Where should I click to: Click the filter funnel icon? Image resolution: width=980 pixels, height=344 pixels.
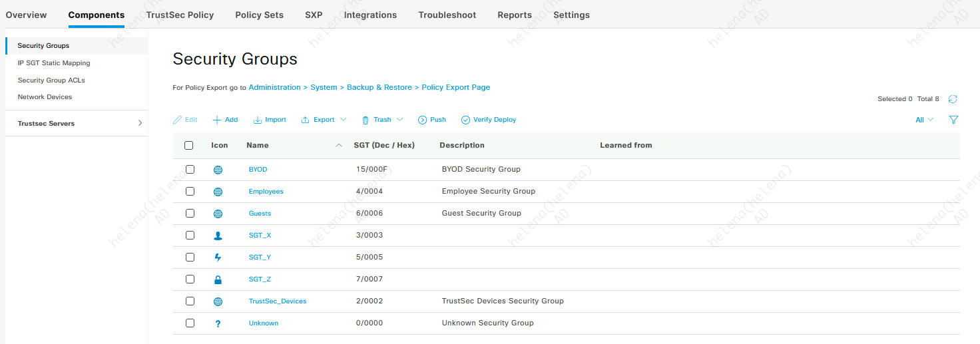(953, 120)
